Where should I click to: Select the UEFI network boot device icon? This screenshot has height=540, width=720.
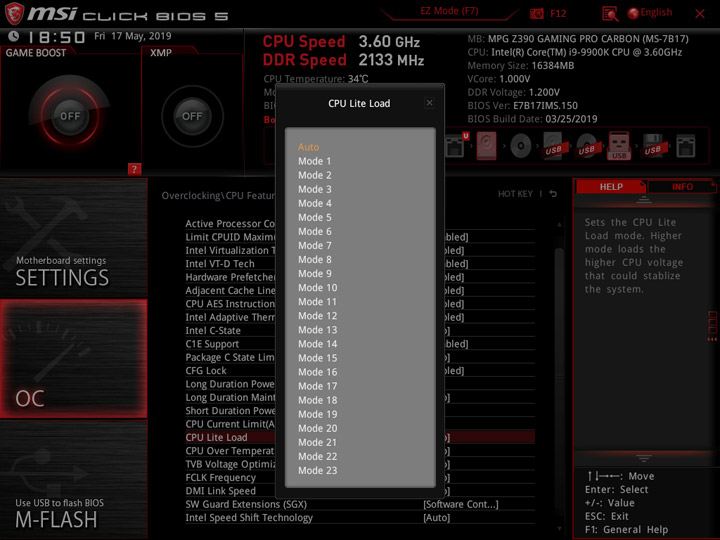[456, 146]
